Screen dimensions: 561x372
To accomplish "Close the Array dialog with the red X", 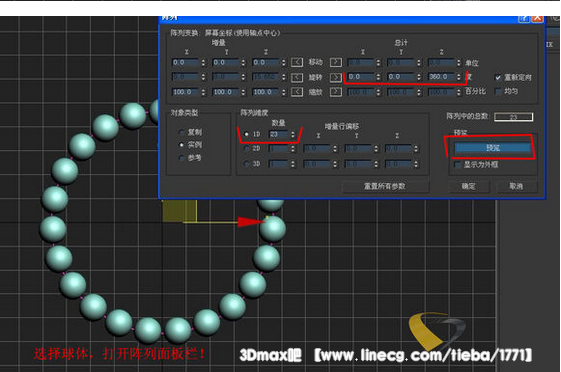I will pos(537,19).
